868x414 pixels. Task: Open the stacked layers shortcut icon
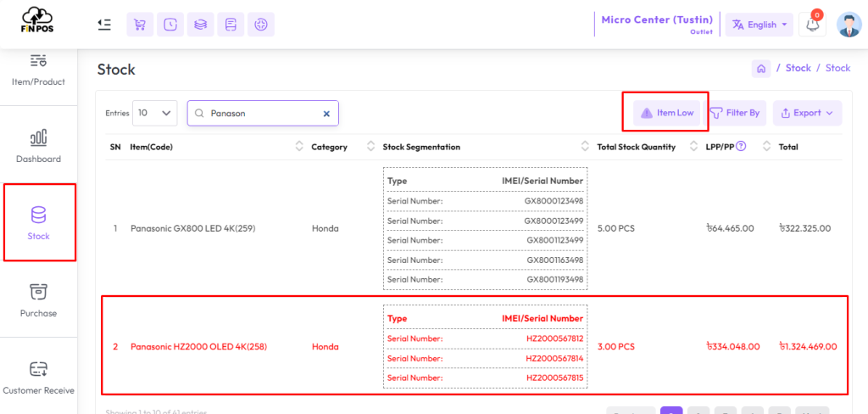click(x=200, y=25)
